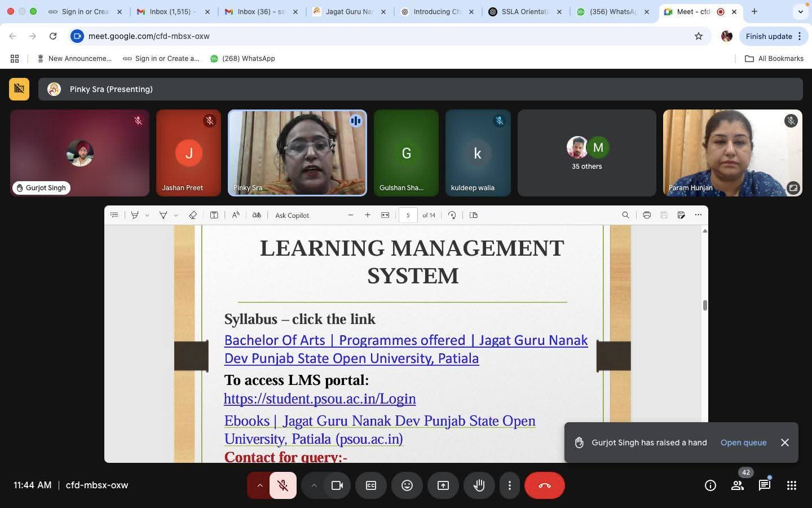Click save icon in PDF toolbar
Screen dimensions: 812x508
[664, 215]
